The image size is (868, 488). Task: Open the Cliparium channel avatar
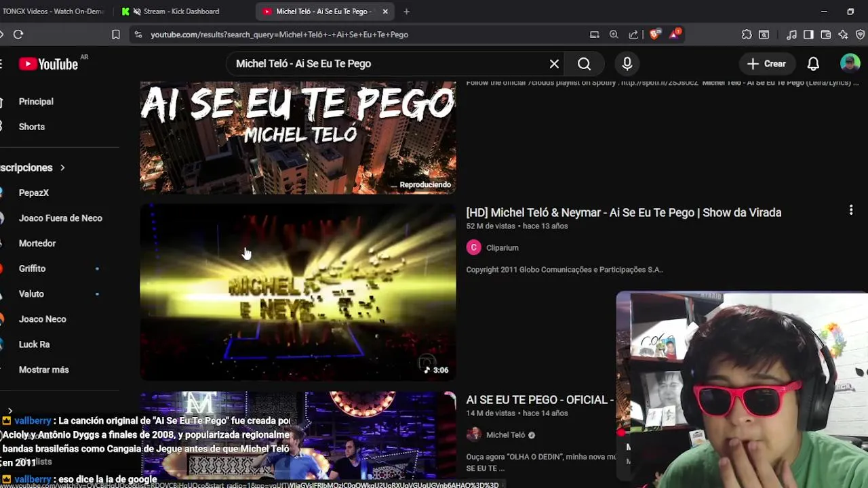tap(473, 247)
